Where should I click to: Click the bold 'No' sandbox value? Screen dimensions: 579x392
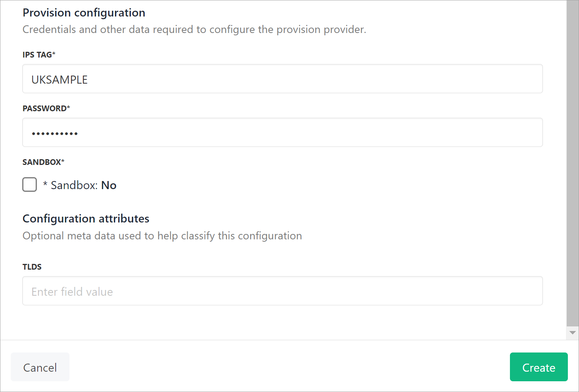coord(109,185)
